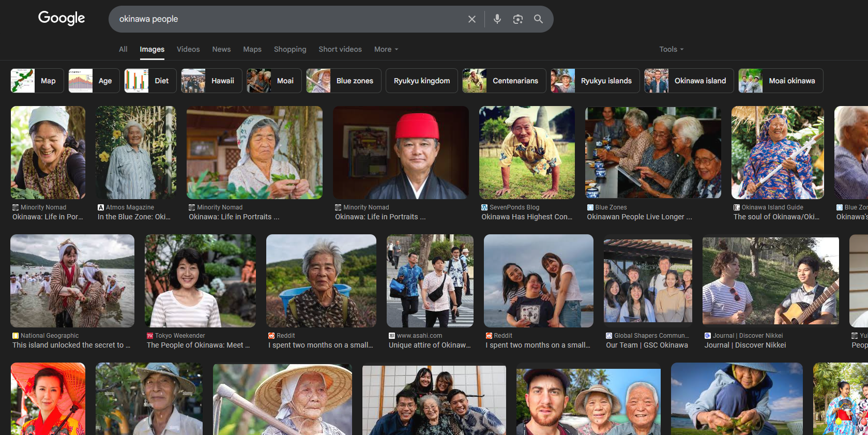Viewport: 868px width, 435px height.
Task: Select the Okinawa island chip
Action: 689,81
